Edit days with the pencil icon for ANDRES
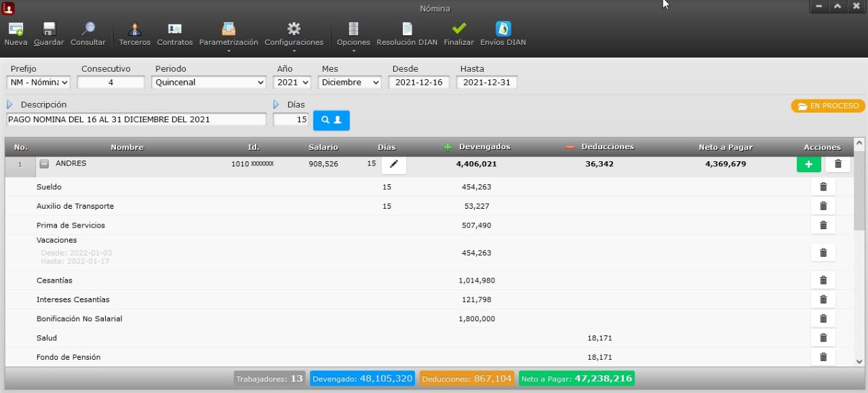 (x=394, y=164)
